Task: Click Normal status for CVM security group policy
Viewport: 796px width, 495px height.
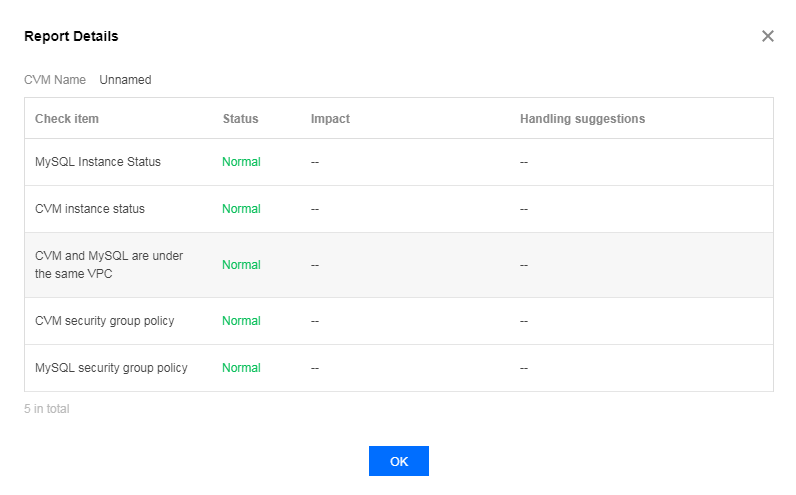Action: point(241,321)
